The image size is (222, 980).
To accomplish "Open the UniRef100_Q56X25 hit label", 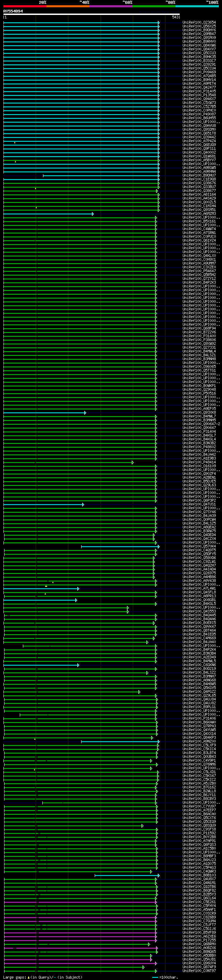I will [199, 26].
